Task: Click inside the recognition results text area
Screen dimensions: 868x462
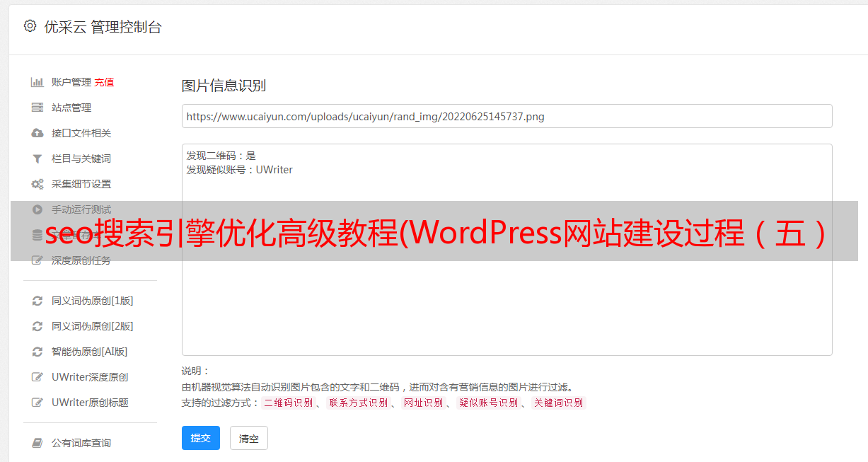Action: point(507,250)
